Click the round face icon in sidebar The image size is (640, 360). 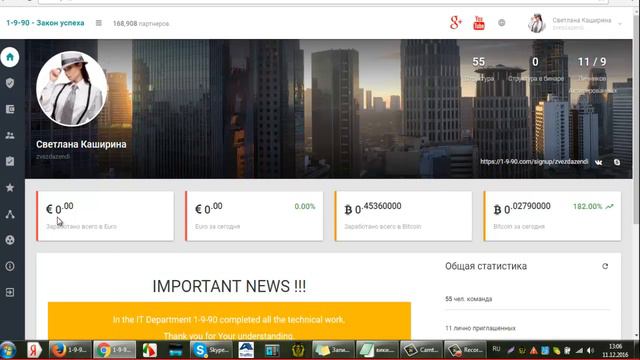(10, 240)
